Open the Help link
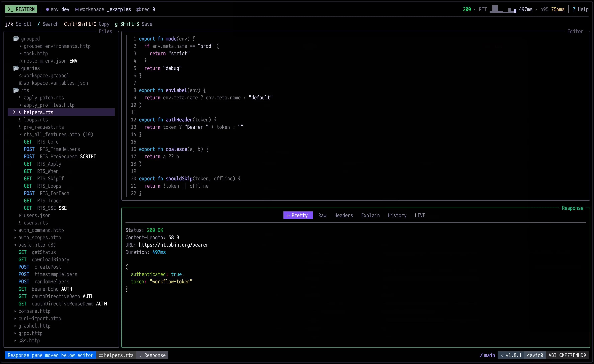 580,9
